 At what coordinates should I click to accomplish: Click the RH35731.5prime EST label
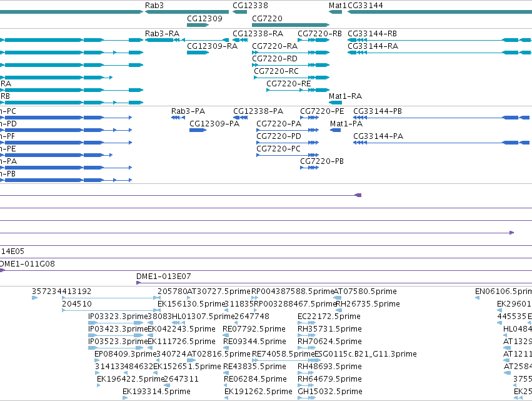[x=330, y=329]
